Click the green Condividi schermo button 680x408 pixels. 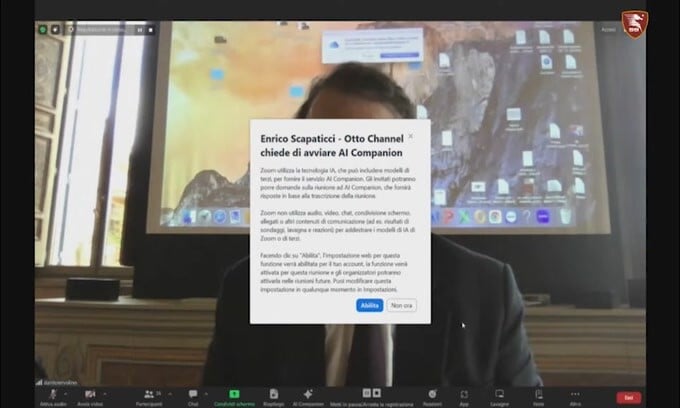[234, 397]
